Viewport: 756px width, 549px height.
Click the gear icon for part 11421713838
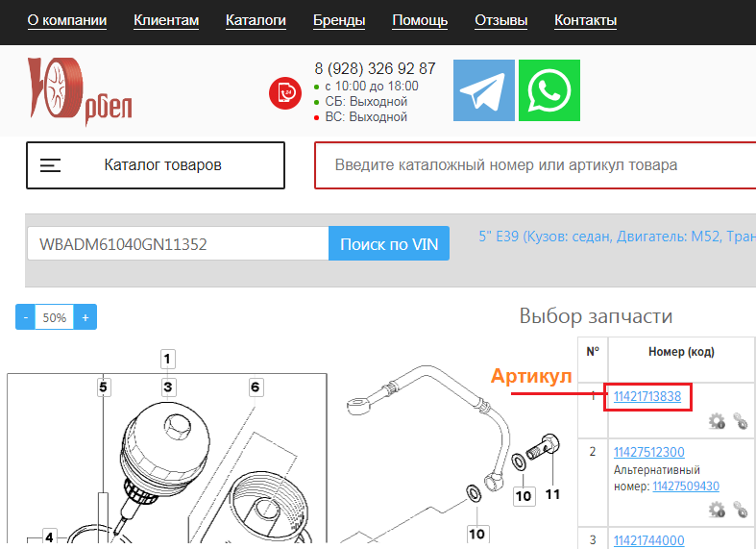[x=717, y=421]
